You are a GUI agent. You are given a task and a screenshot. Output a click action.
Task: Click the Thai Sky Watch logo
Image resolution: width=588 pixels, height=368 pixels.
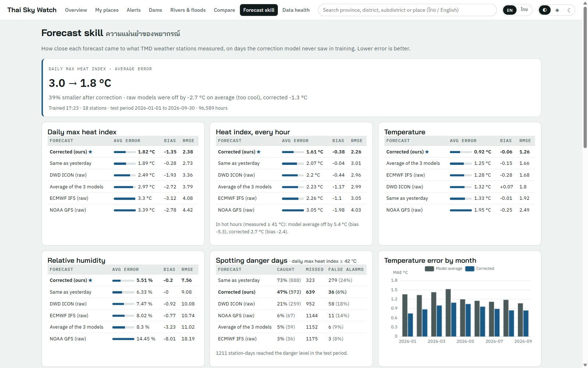click(x=32, y=10)
